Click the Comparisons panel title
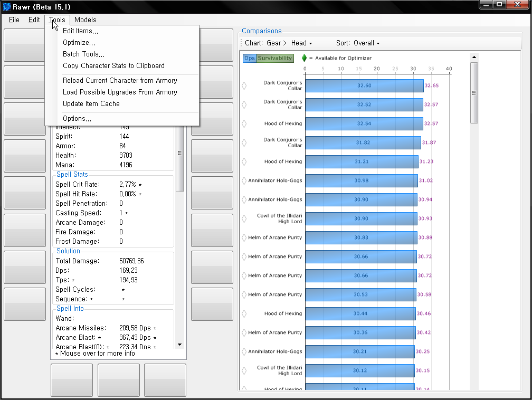532x400 pixels. (262, 31)
